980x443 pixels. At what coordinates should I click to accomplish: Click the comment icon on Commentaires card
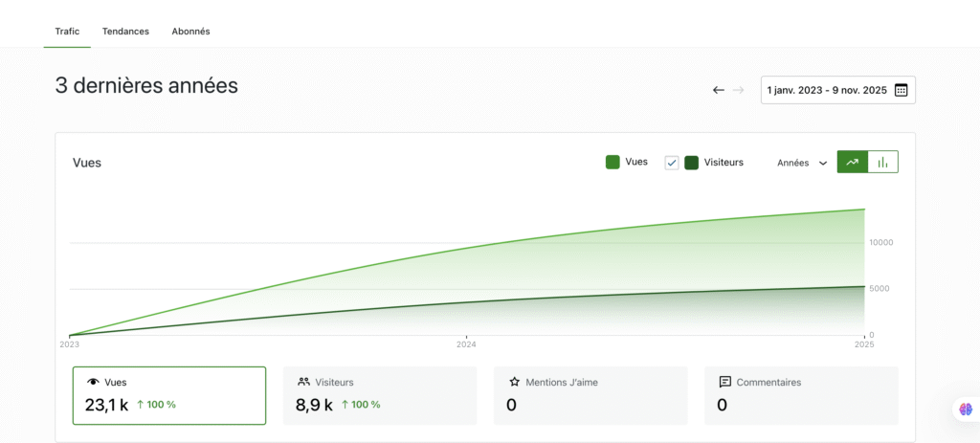coord(724,382)
